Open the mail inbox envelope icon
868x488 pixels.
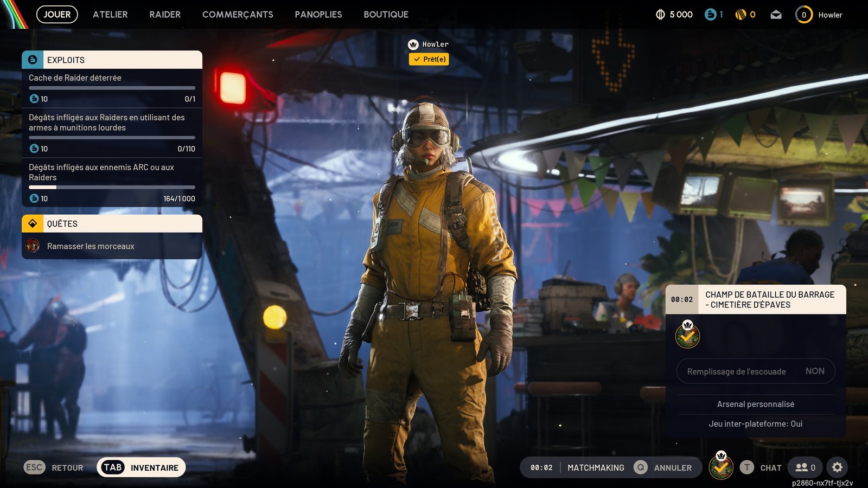pyautogui.click(x=776, y=15)
